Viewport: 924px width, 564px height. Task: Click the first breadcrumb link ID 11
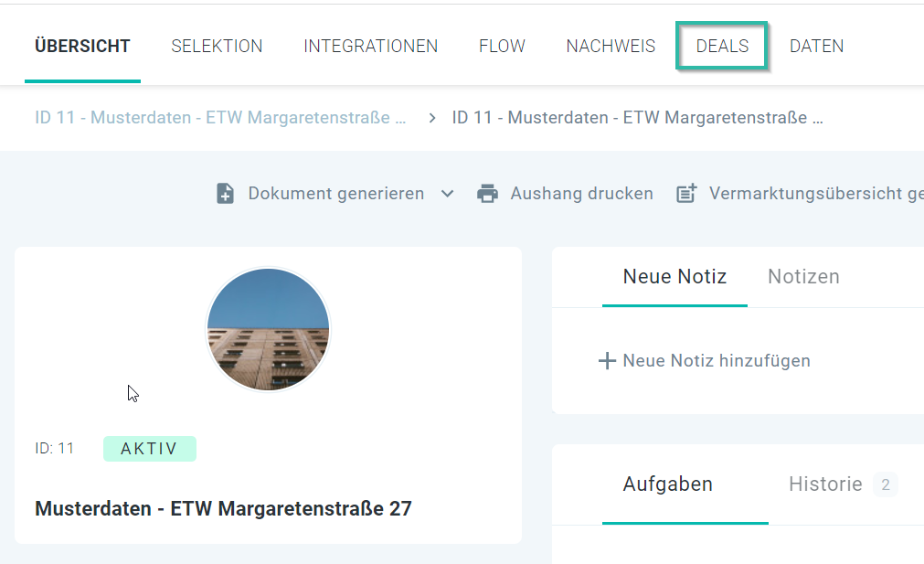(220, 118)
